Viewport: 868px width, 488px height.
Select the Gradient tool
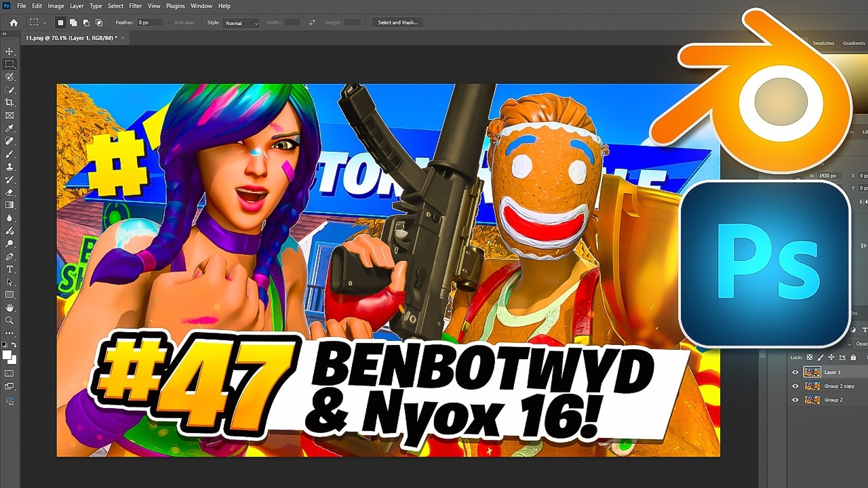click(x=9, y=205)
